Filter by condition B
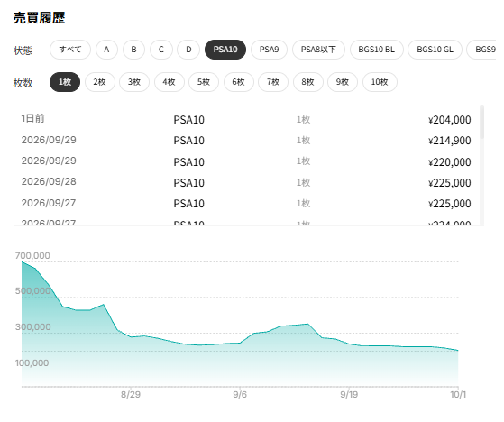Viewport: 504px width, 422px height. (x=133, y=50)
